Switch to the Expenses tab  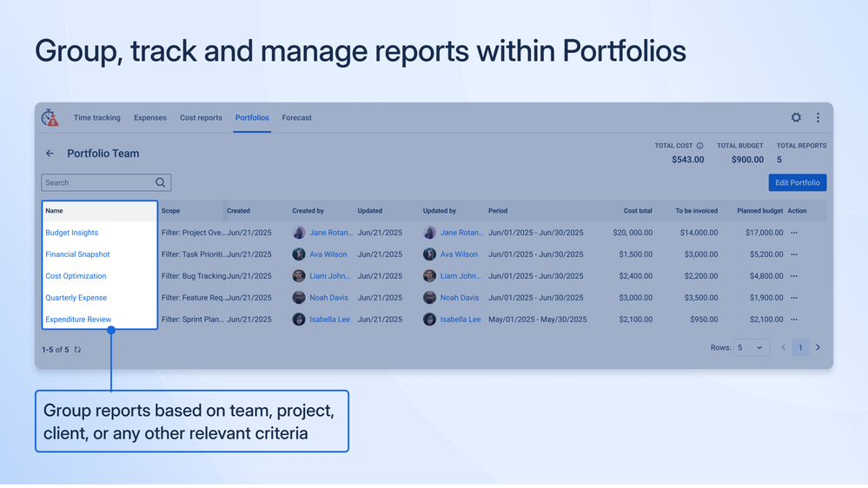pyautogui.click(x=150, y=118)
